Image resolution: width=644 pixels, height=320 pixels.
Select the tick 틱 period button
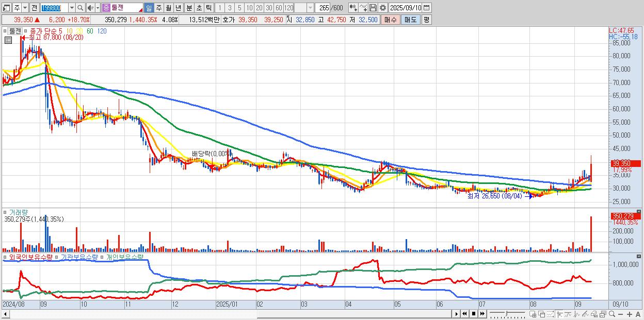coord(208,8)
